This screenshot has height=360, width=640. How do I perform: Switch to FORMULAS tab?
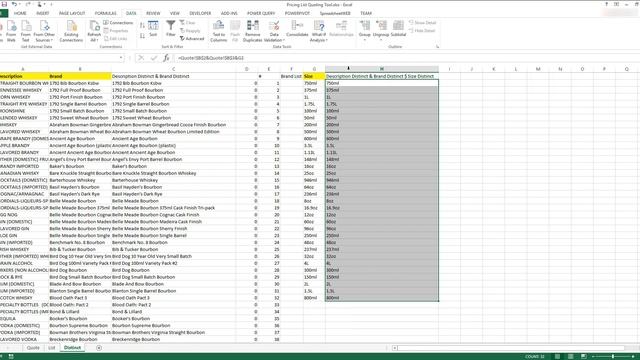(x=105, y=13)
